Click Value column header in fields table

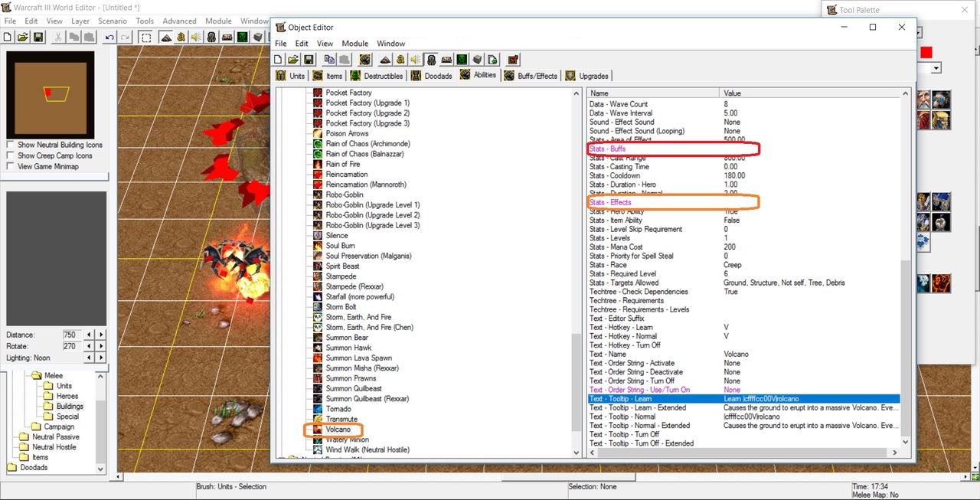pos(810,93)
